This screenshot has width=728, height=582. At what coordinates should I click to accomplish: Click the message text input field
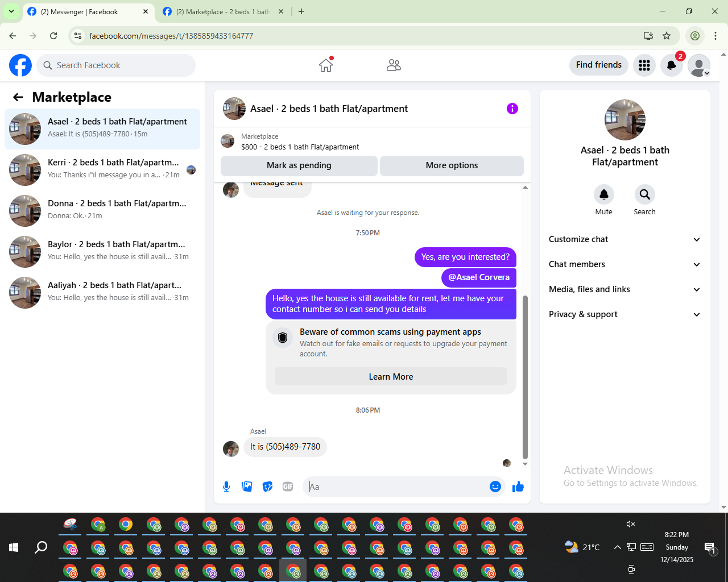396,487
